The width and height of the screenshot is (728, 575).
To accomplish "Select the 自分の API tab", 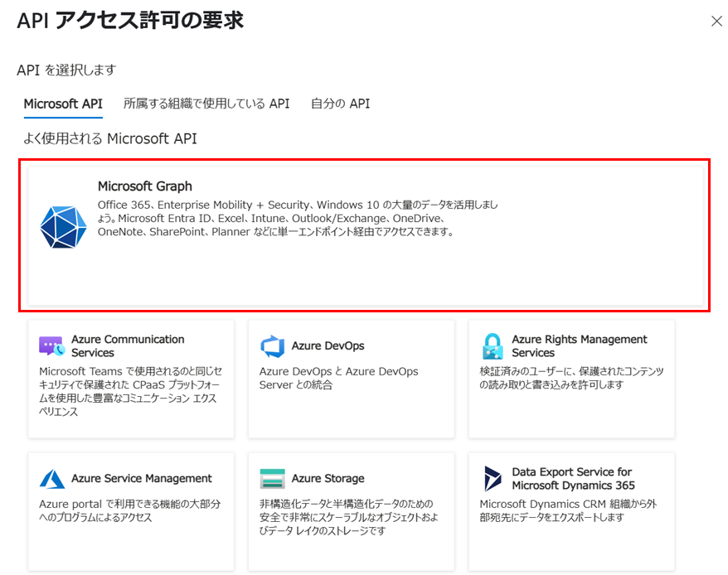I will [x=340, y=104].
